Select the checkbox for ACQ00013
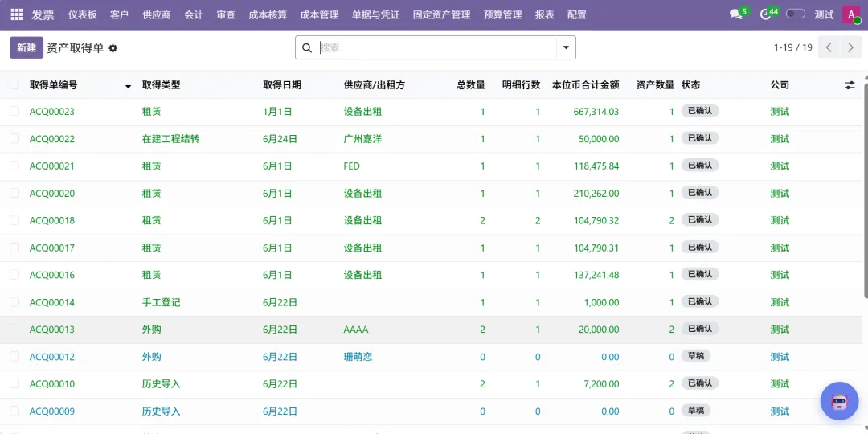 coord(14,330)
